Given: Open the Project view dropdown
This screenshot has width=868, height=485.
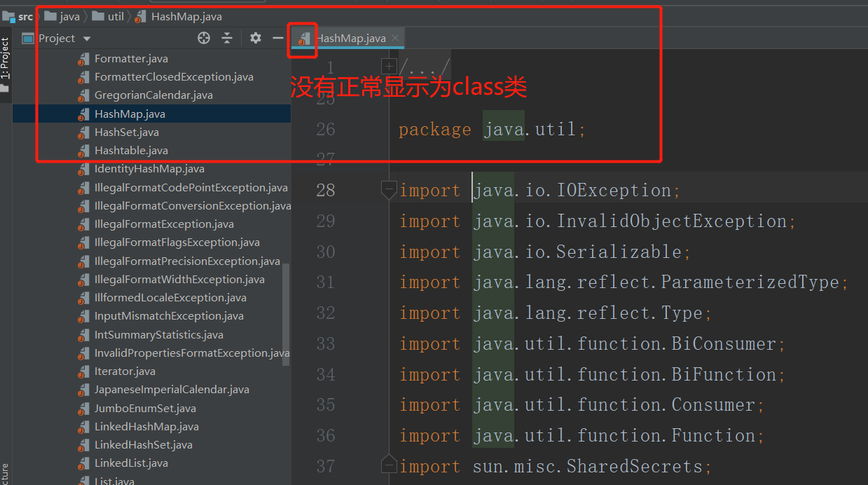Looking at the screenshot, I should pos(87,39).
